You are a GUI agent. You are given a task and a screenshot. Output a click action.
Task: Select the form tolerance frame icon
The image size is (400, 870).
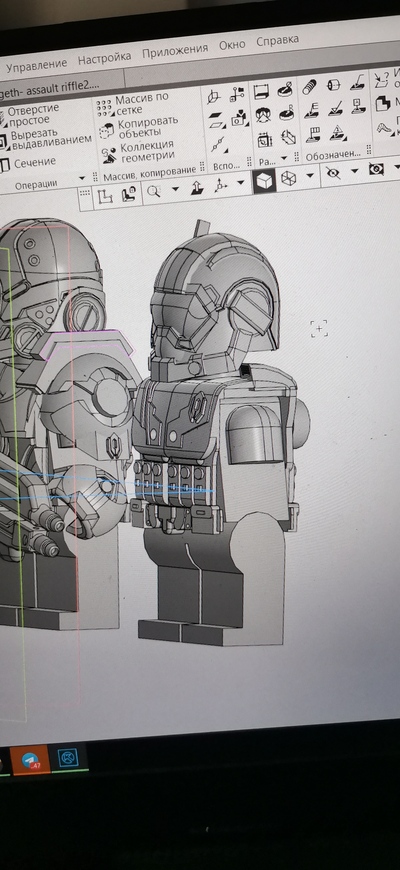coord(313,134)
